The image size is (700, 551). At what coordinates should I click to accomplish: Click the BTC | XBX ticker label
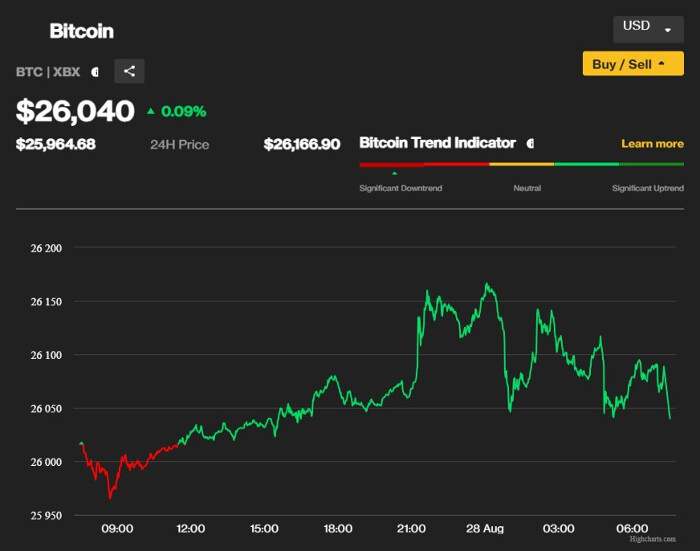(48, 72)
